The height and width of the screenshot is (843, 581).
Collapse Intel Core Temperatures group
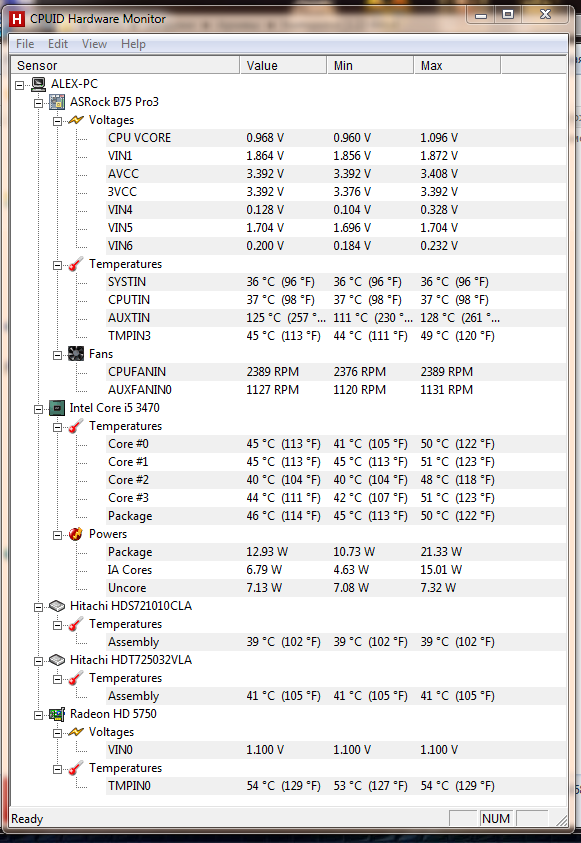[58, 426]
